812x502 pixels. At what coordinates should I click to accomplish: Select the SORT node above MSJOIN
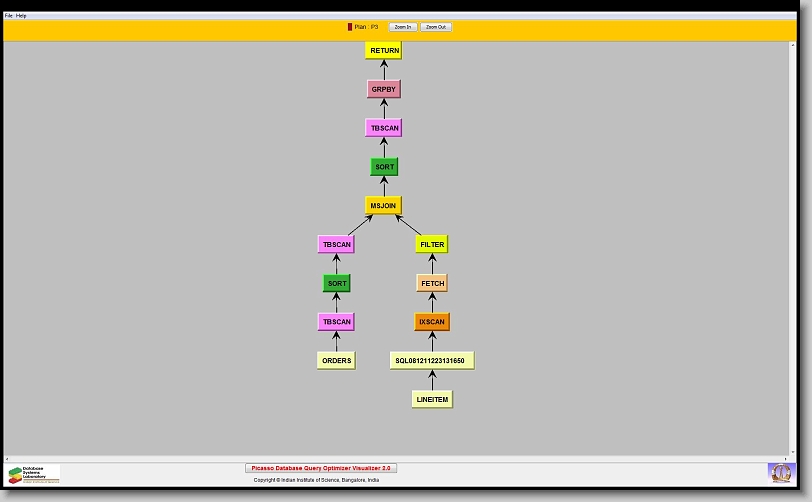point(384,167)
